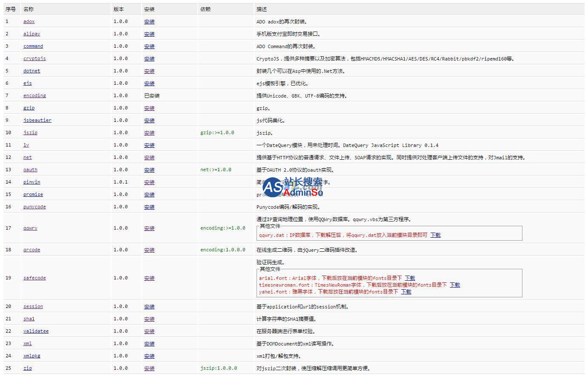Screen dimensions: 588x377
Task: Open the dotnet module link
Action: tap(32, 71)
